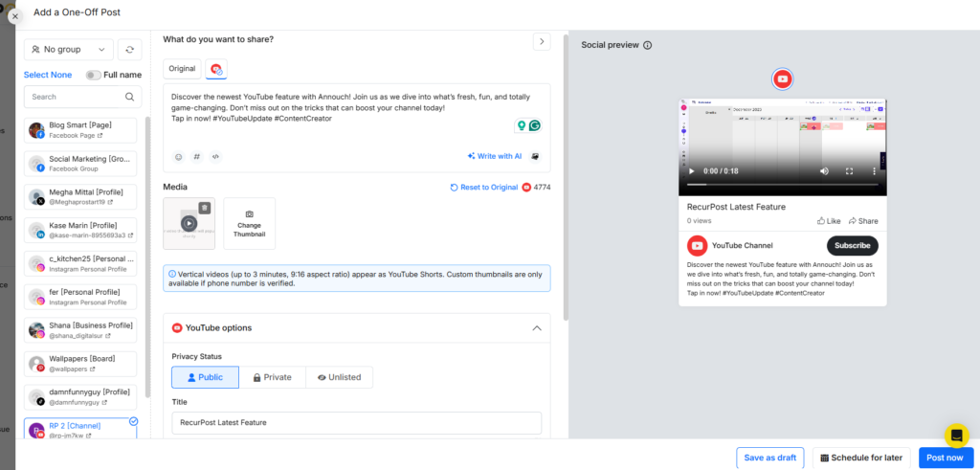980x470 pixels.
Task: Open the yellow chat support widget
Action: (x=957, y=436)
